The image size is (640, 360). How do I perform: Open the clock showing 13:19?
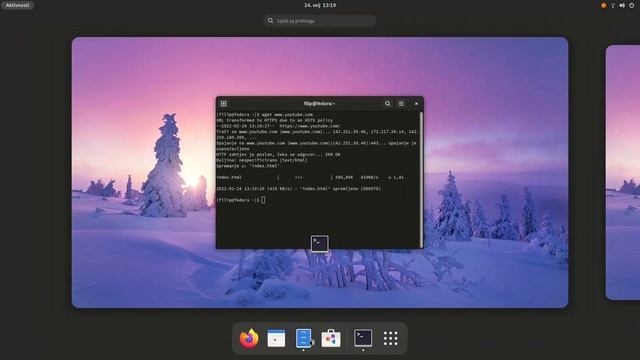pos(320,5)
